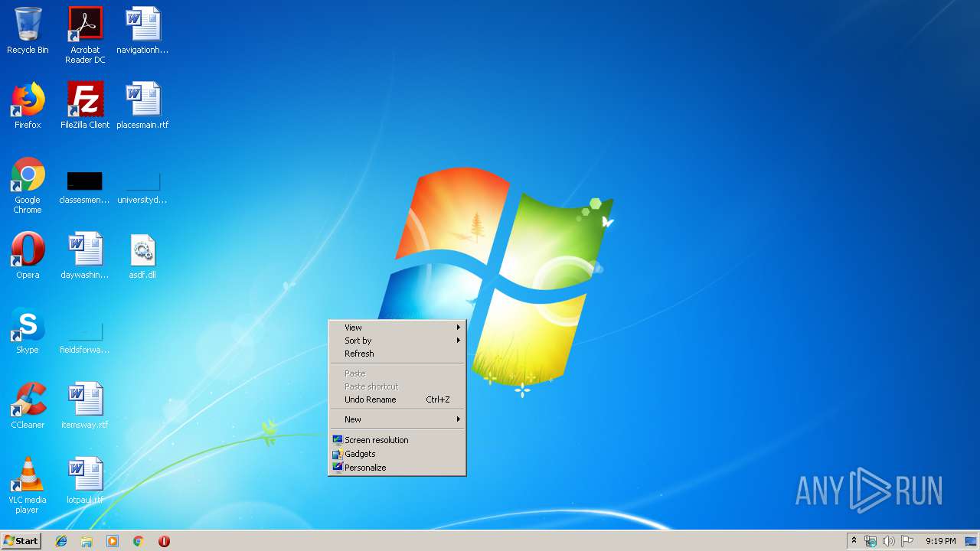The image size is (980, 551).
Task: Open the Action Center flag icon
Action: coord(907,541)
